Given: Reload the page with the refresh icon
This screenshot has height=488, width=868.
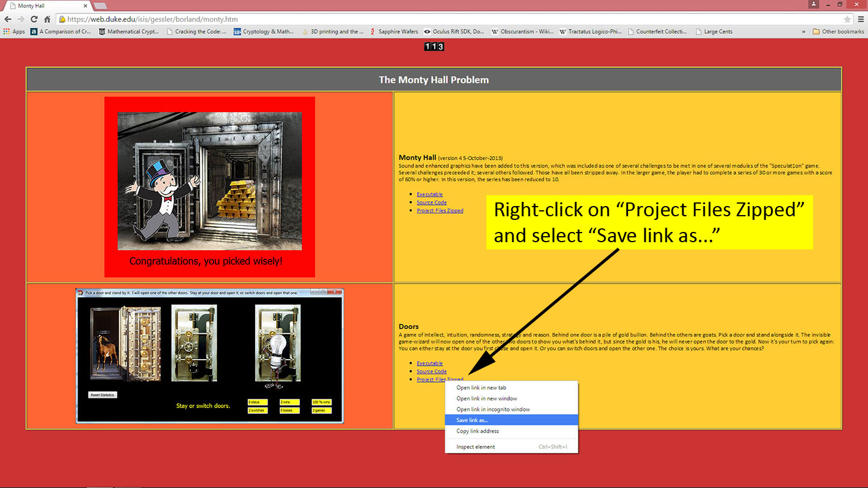Looking at the screenshot, I should pyautogui.click(x=34, y=19).
